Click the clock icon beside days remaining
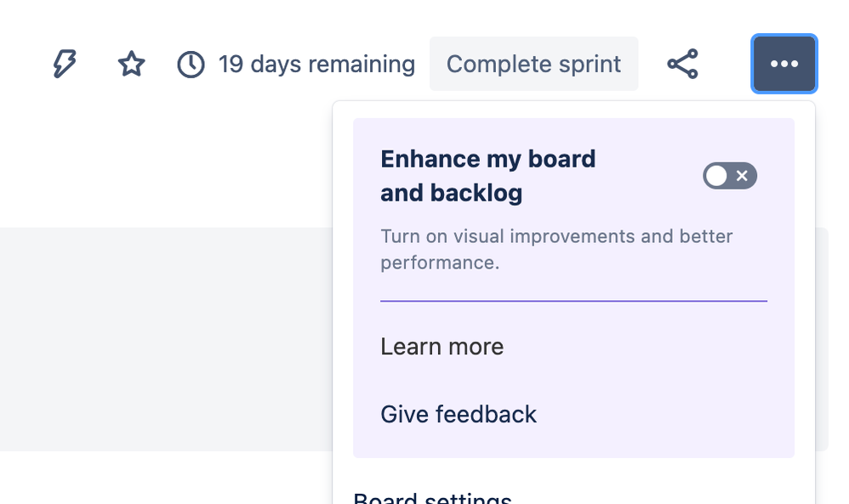This screenshot has height=504, width=849. [191, 65]
